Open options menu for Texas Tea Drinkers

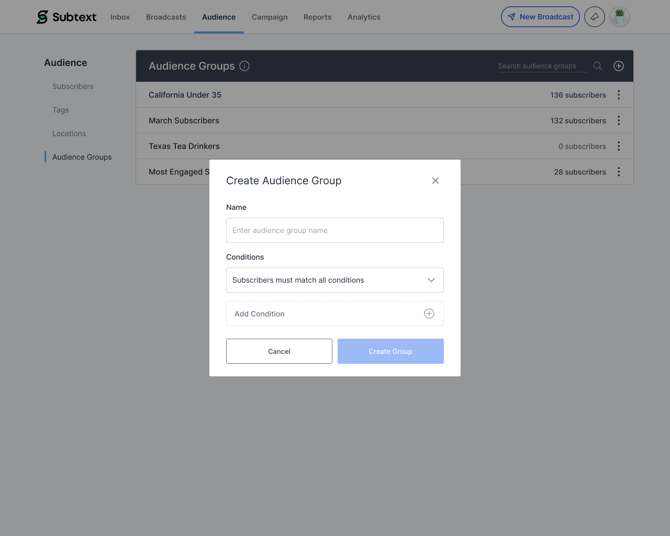click(x=618, y=146)
